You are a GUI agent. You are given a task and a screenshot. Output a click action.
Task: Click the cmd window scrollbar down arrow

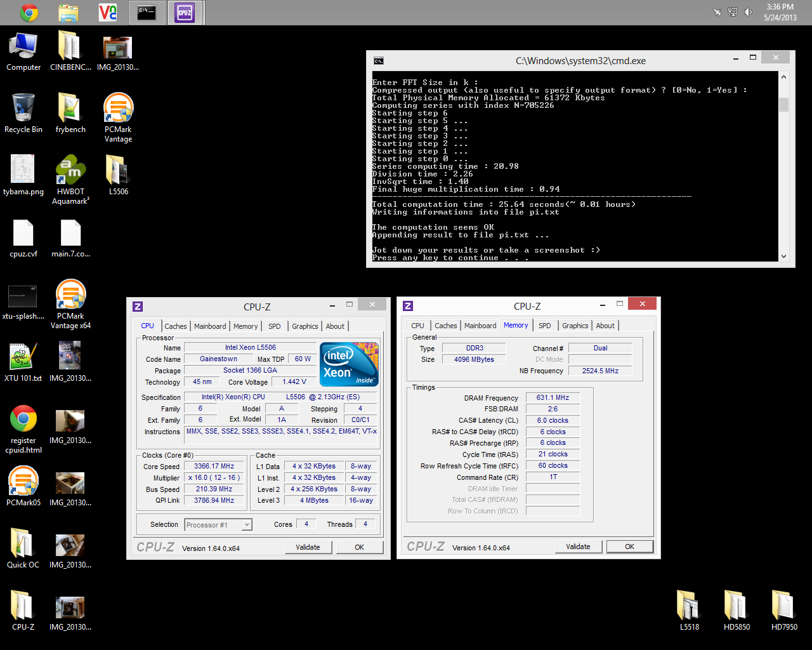pos(784,256)
